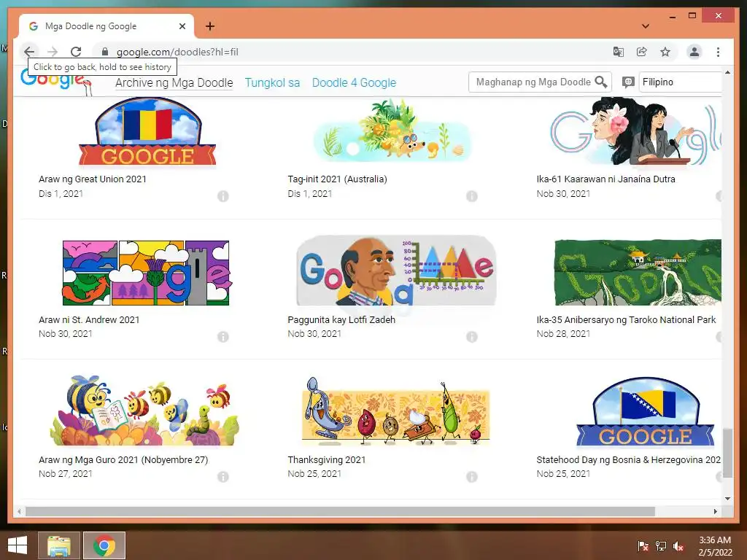
Task: Expand the tab search chevron
Action: coord(646,26)
